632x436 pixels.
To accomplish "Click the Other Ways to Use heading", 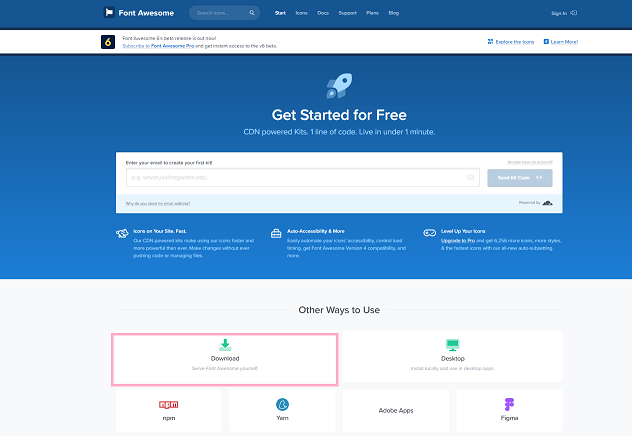I will click(339, 310).
